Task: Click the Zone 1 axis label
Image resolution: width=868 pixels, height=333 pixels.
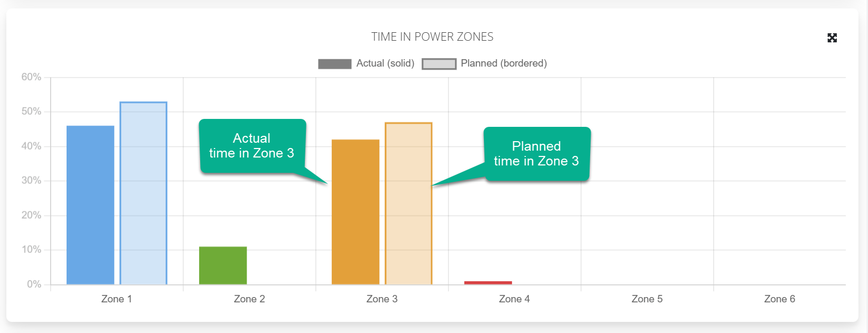Action: [x=117, y=299]
